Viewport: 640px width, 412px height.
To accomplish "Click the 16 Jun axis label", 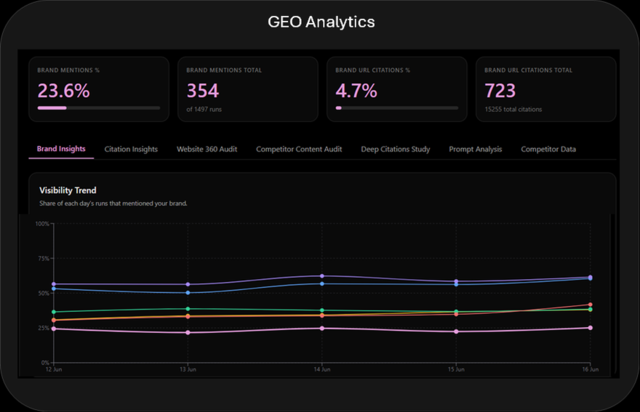I will click(590, 370).
